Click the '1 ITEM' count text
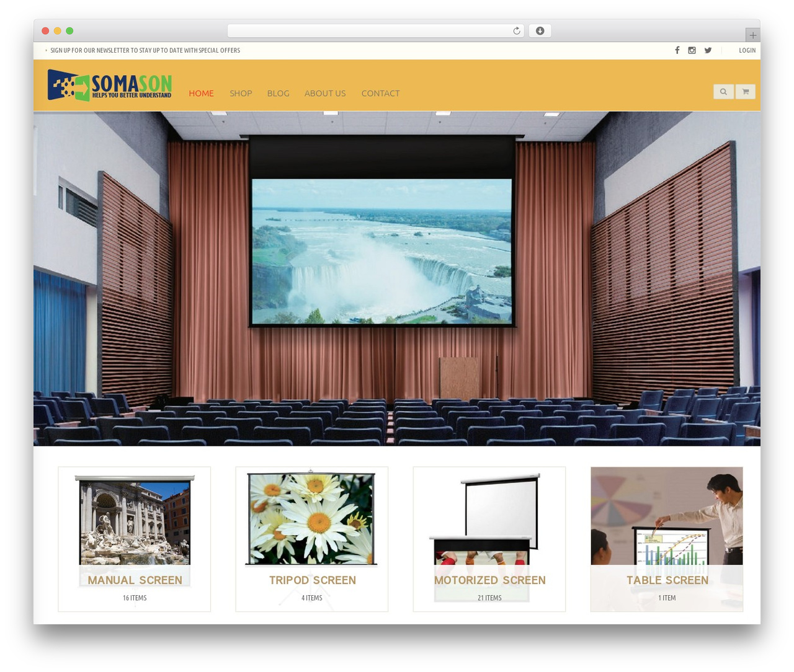794x672 pixels. click(667, 598)
